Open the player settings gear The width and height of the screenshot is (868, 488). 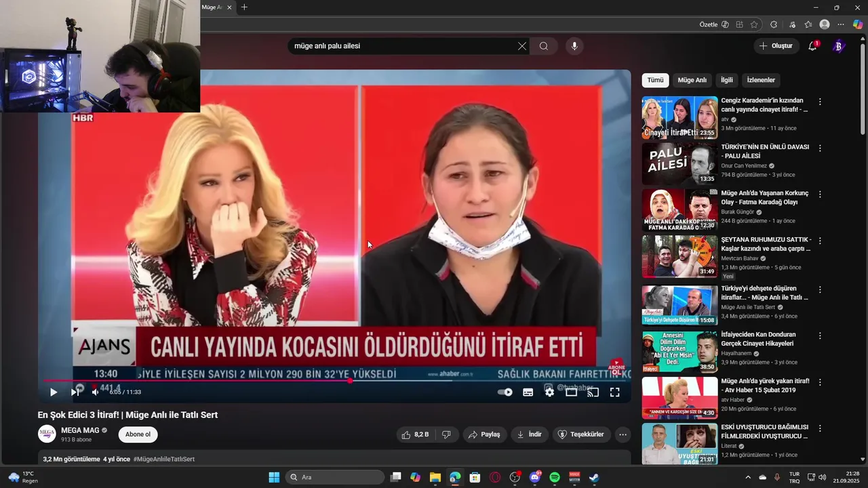tap(549, 392)
